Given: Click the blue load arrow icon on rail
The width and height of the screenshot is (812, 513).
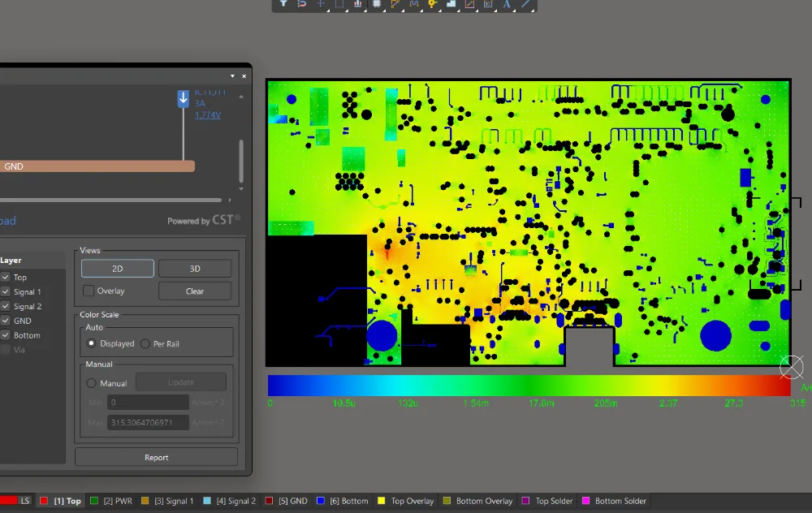Looking at the screenshot, I should click(184, 98).
